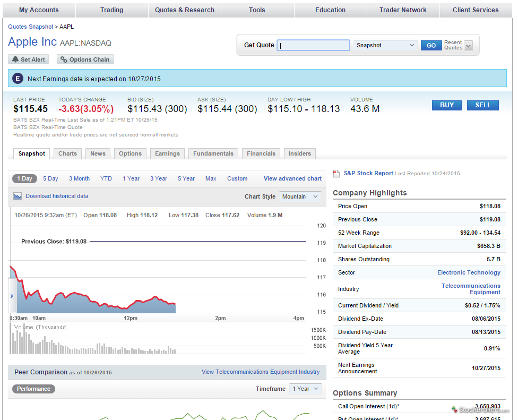Select the Custom chart range
Screen dimensions: 518x420
[x=237, y=178]
